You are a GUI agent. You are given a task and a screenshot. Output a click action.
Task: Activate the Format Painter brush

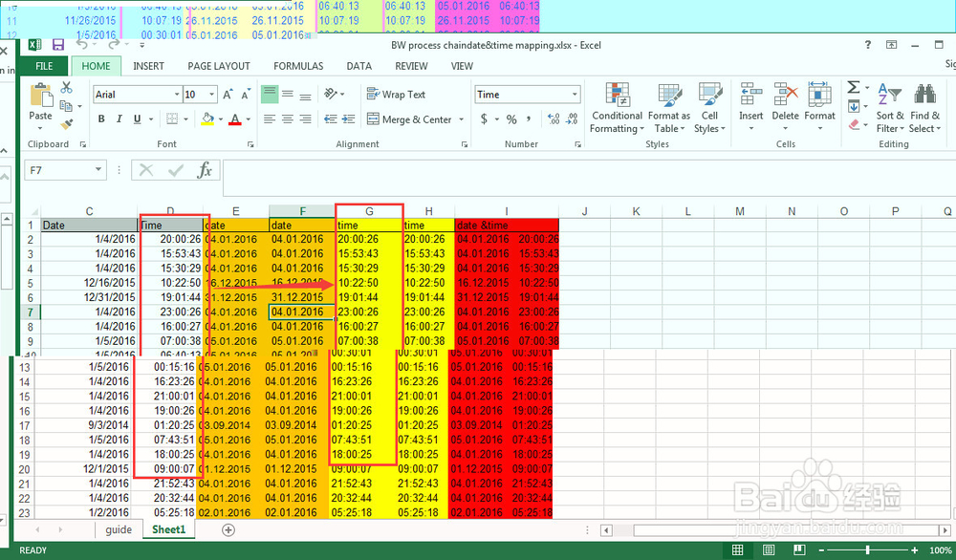[x=66, y=124]
